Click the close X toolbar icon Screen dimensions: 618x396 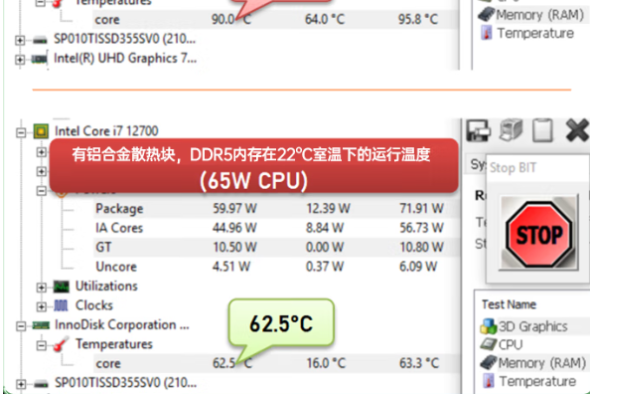577,130
